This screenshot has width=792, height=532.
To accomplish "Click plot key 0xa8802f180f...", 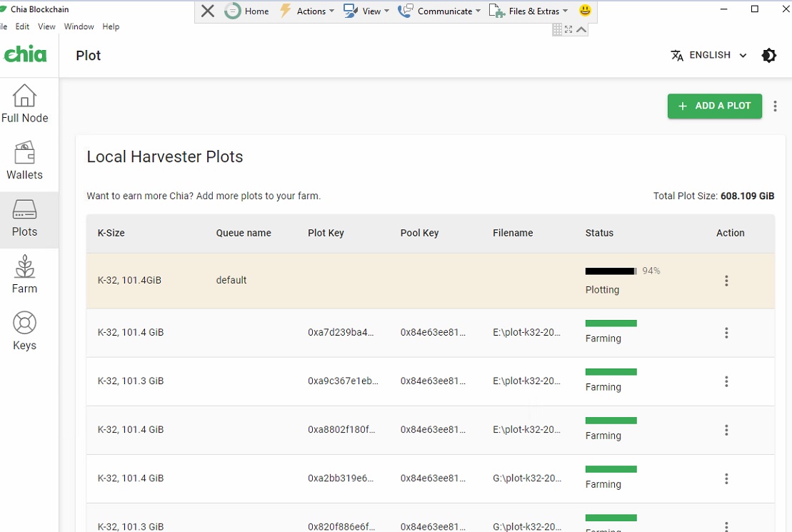I will tap(341, 429).
